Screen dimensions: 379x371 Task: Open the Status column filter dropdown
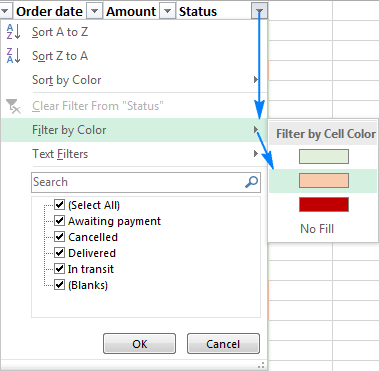coord(259,12)
